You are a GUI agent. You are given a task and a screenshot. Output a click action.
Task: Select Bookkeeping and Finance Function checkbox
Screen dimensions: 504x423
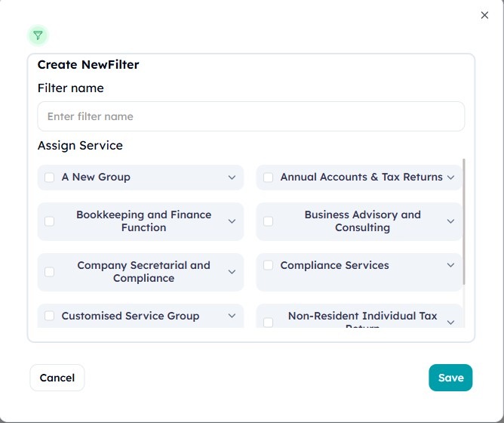click(50, 221)
